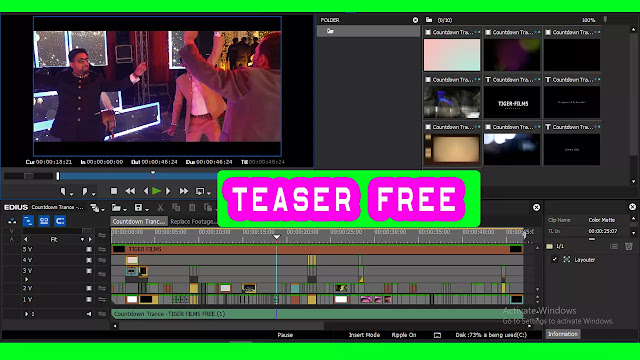Click the new sequence icon in the toolbar

click(x=94, y=208)
